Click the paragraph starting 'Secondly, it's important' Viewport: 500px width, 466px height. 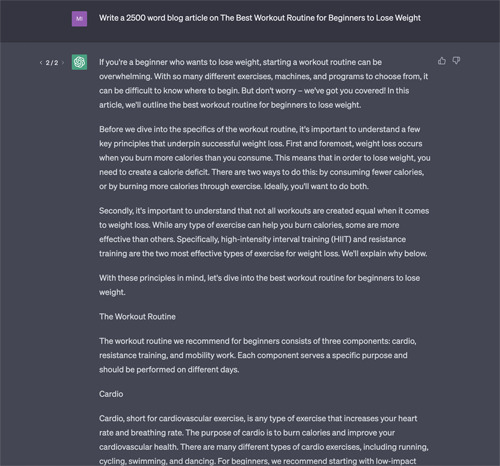click(x=264, y=232)
